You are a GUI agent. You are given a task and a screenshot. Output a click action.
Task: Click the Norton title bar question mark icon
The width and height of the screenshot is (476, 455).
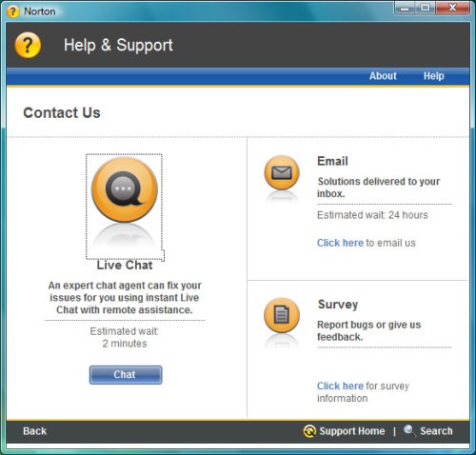12,11
